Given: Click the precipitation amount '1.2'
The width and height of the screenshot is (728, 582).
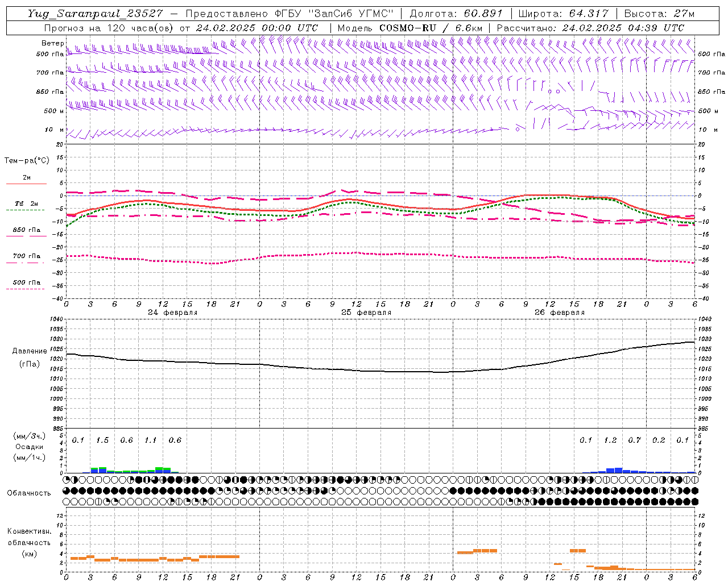Looking at the screenshot, I should [610, 440].
